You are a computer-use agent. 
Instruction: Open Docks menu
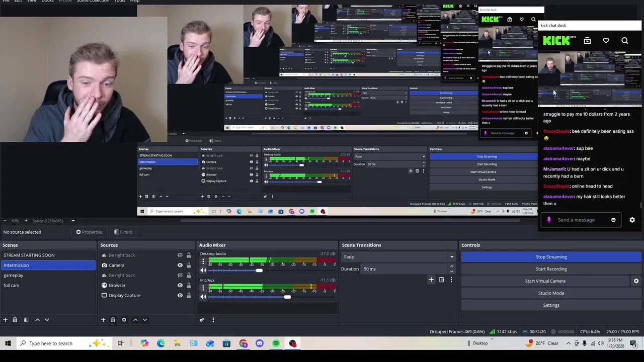point(47,1)
